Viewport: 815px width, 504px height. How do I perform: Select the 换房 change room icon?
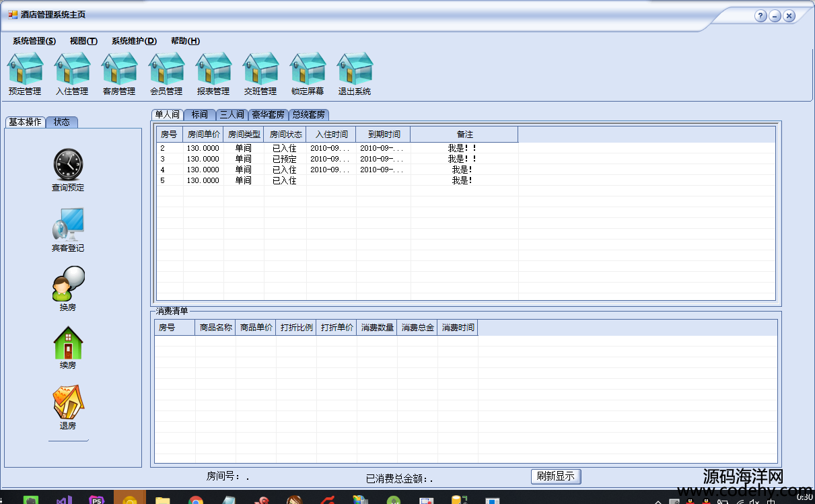(68, 284)
